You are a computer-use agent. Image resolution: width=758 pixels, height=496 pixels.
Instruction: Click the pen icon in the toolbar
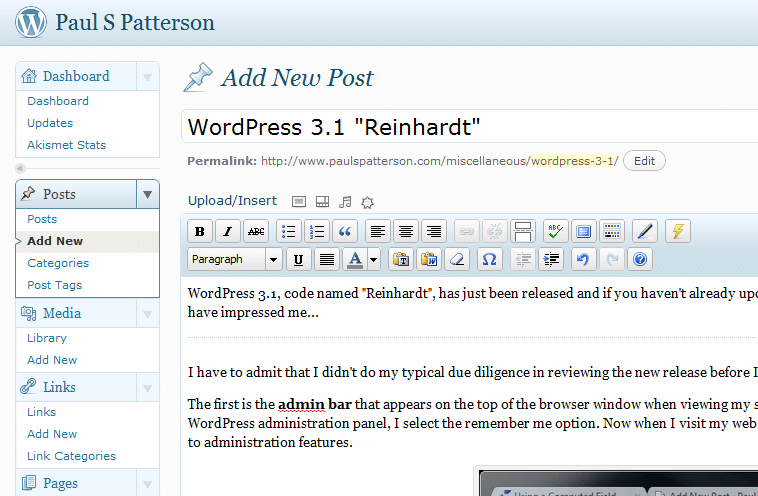[644, 232]
